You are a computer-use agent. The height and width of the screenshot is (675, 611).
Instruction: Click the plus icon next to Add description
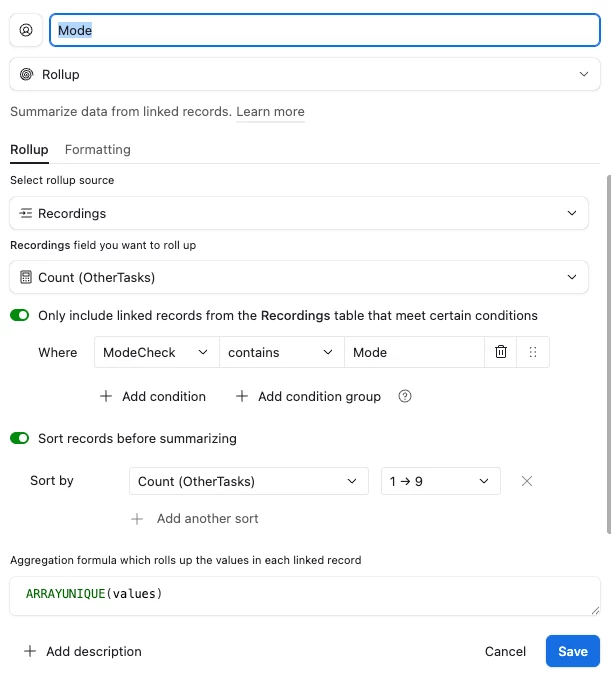coord(29,651)
